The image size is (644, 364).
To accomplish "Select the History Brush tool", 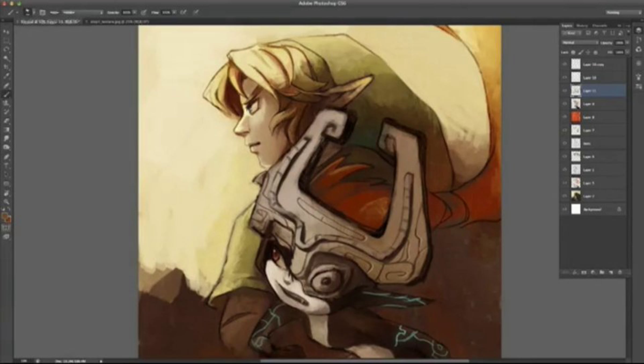I will point(6,112).
